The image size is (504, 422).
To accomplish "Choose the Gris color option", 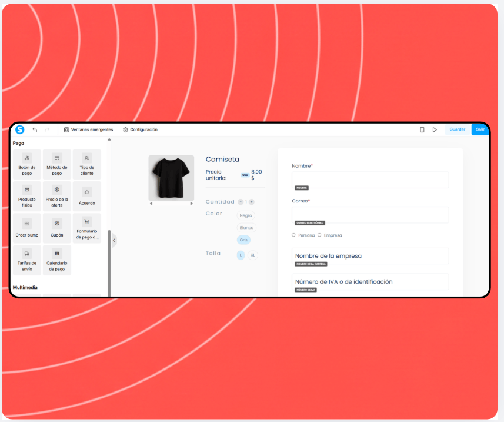I will click(243, 240).
